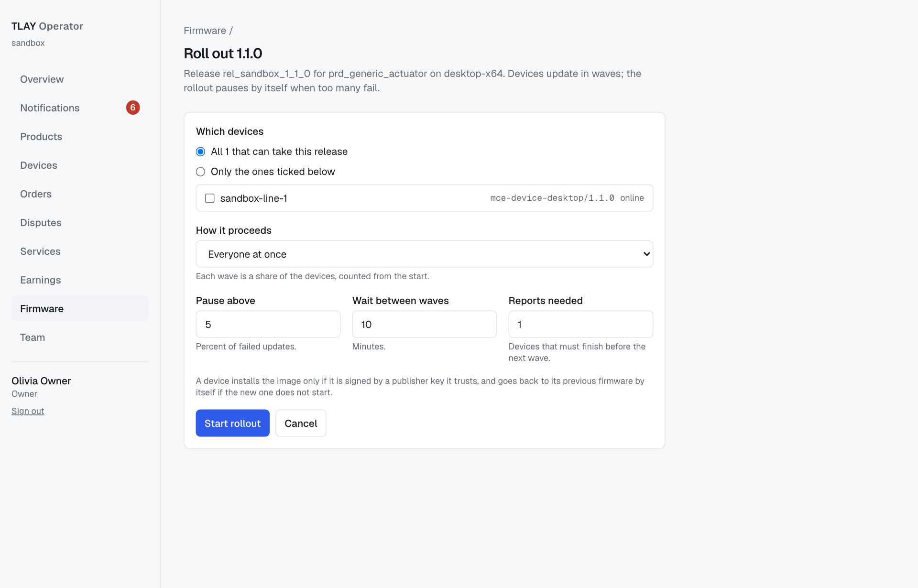Click the 'mce-device-desktop/1.1.0' text
918x588 pixels.
tap(552, 198)
